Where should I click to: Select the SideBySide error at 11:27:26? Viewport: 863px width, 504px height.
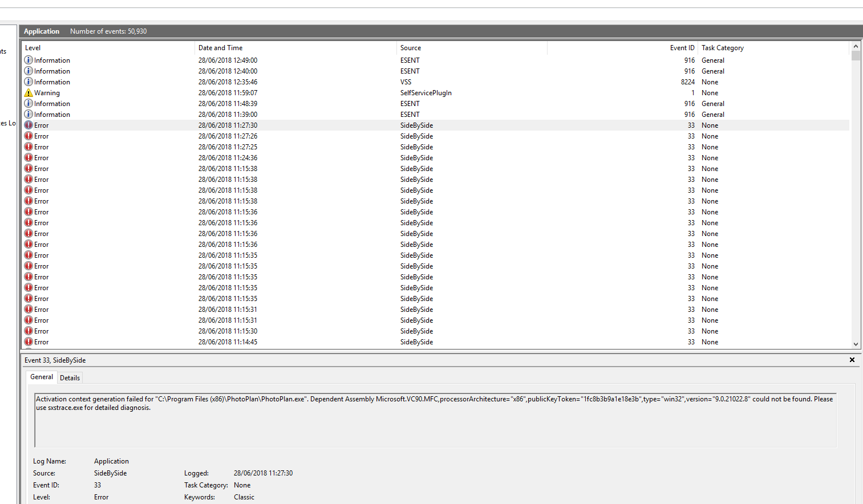pos(436,136)
